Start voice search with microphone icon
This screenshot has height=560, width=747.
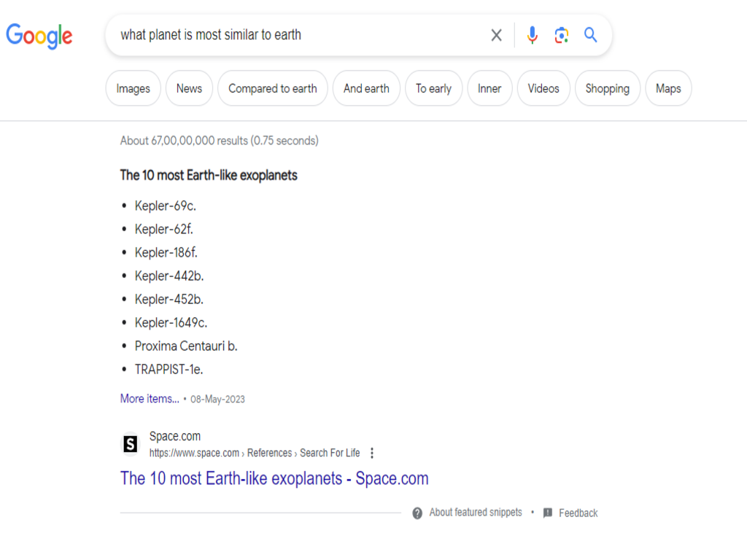[532, 35]
